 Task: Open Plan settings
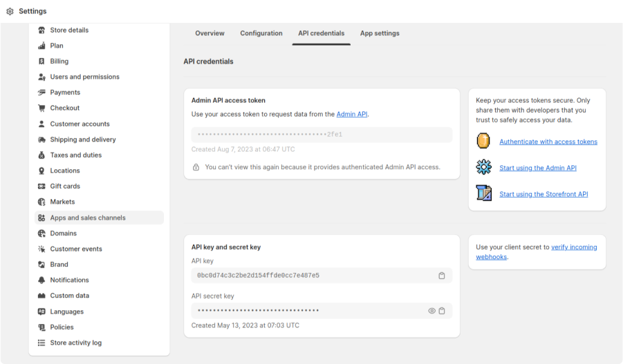tap(57, 46)
